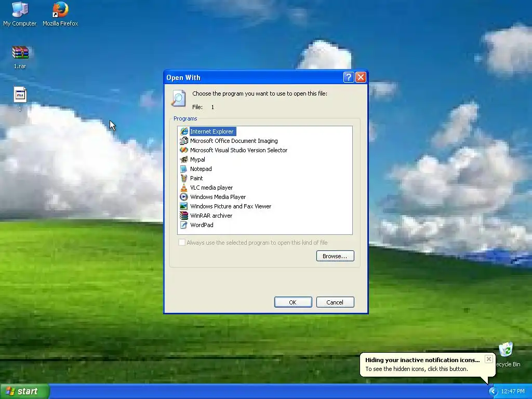Select the Internet Explorer icon in Programs list
The height and width of the screenshot is (399, 532).
[184, 131]
